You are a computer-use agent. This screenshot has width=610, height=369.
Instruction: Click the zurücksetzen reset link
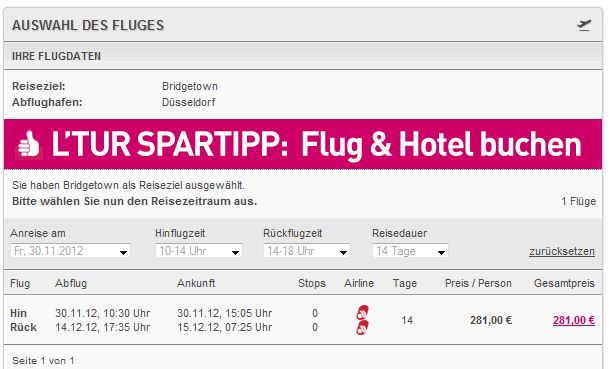[x=562, y=252]
